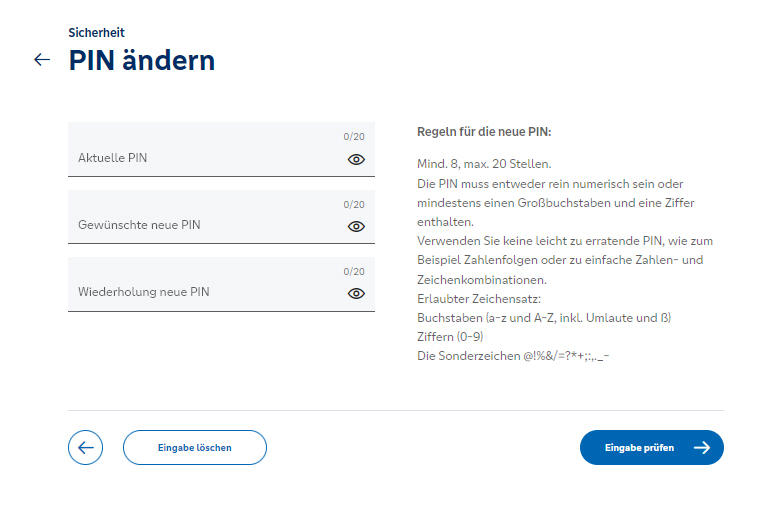Reveal Gewünschte neue PIN with eye icon

(x=356, y=226)
